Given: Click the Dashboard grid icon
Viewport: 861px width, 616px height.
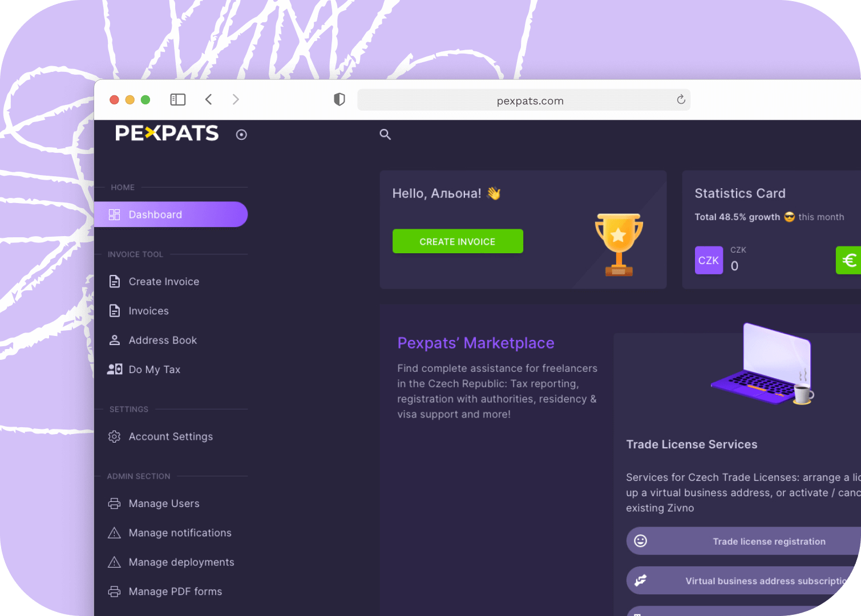Looking at the screenshot, I should coord(115,214).
